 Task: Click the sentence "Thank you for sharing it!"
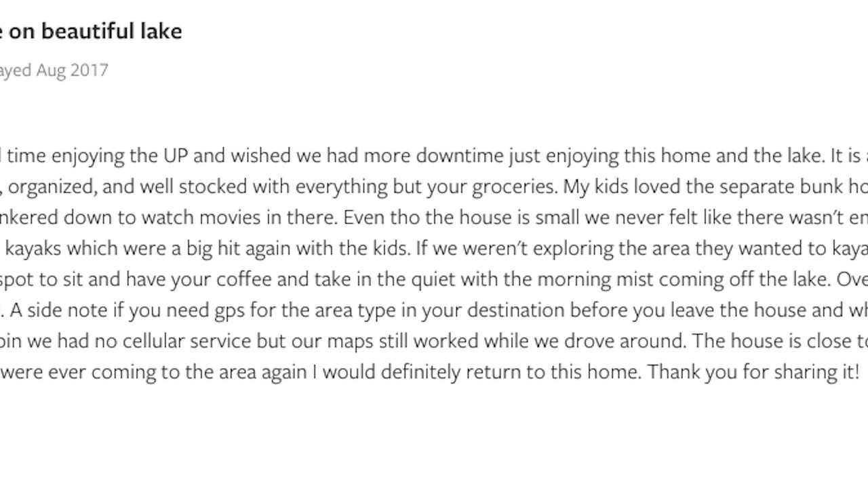[x=753, y=372]
